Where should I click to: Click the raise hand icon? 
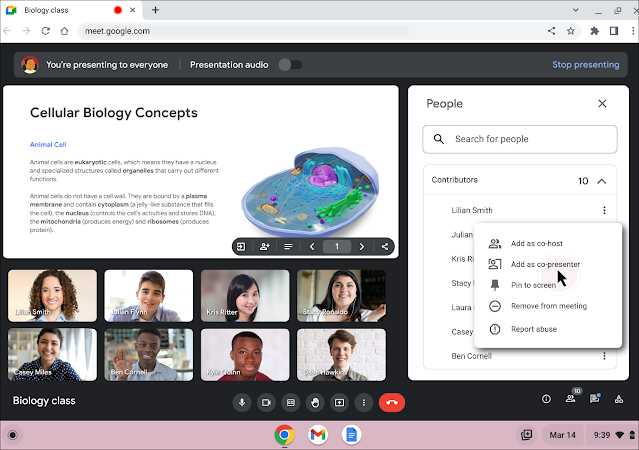[x=315, y=402]
